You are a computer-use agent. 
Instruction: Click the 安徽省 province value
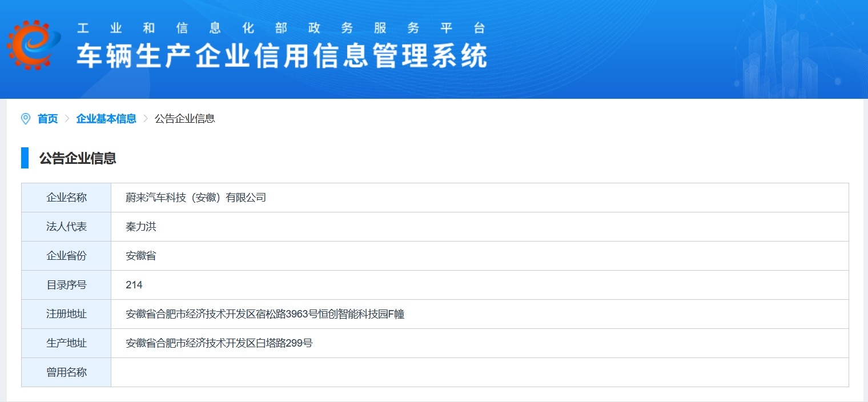[x=141, y=256]
